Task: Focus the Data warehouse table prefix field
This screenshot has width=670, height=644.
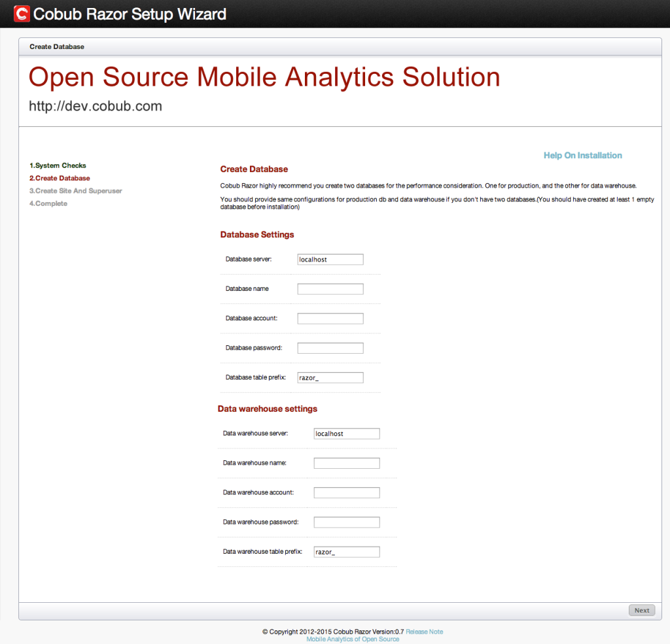Action: pyautogui.click(x=347, y=552)
